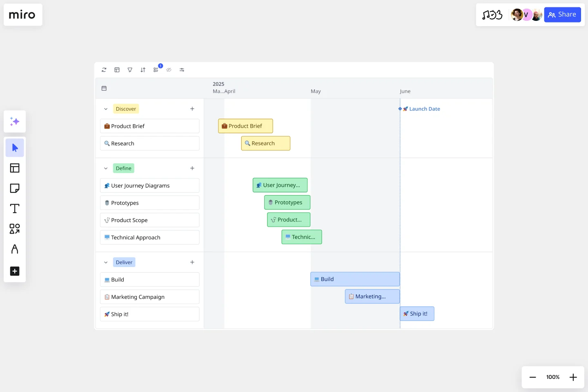
Task: Click the User Journey timeline bar
Action: (x=280, y=185)
